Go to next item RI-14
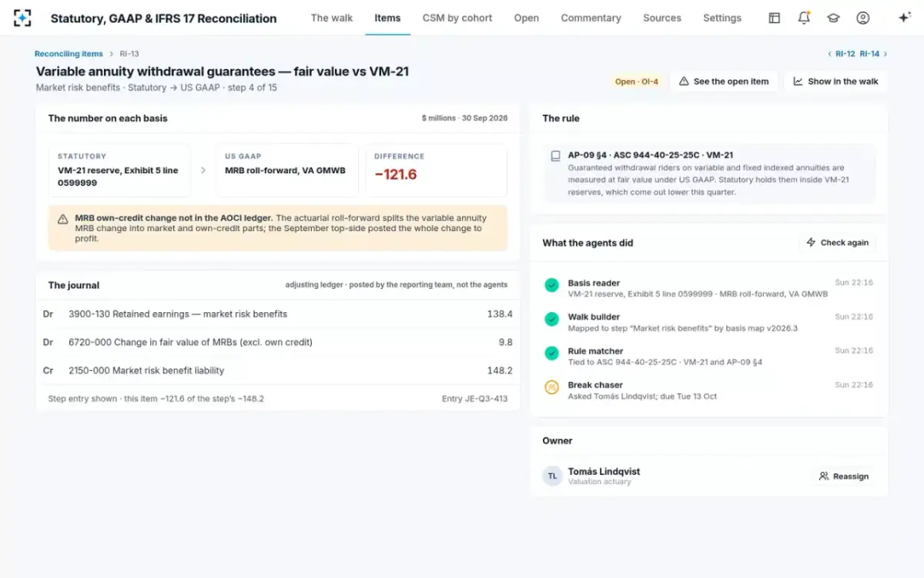 (x=873, y=54)
